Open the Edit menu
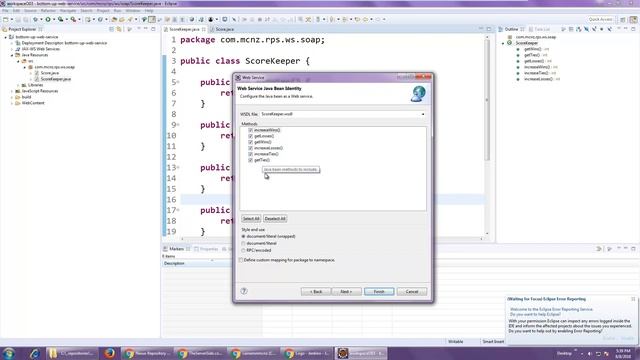Image resolution: width=640 pixels, height=360 pixels. (x=16, y=11)
